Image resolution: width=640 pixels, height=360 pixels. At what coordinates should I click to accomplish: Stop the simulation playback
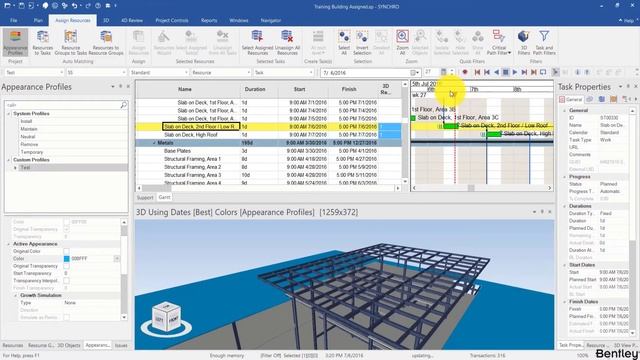[505, 72]
